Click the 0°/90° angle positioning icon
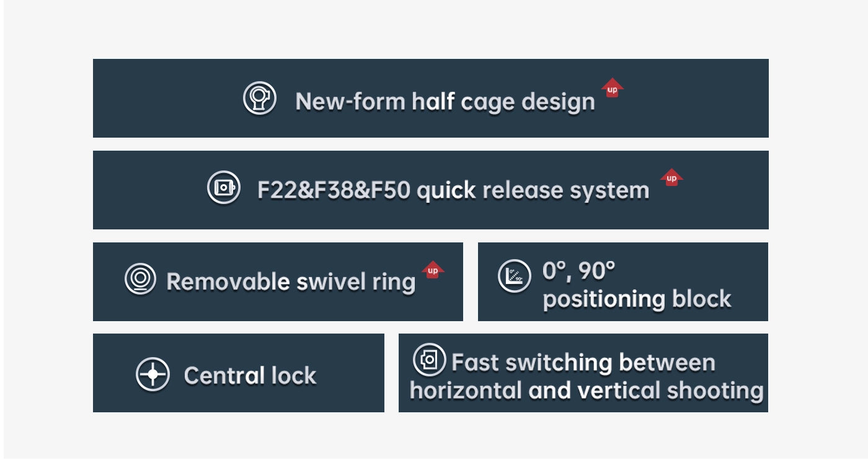 coord(515,276)
